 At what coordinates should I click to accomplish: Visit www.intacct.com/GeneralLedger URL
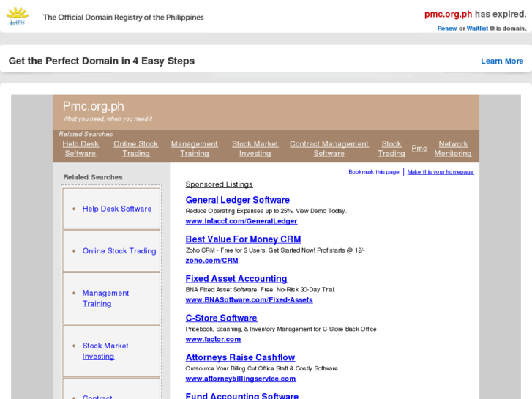pyautogui.click(x=241, y=221)
